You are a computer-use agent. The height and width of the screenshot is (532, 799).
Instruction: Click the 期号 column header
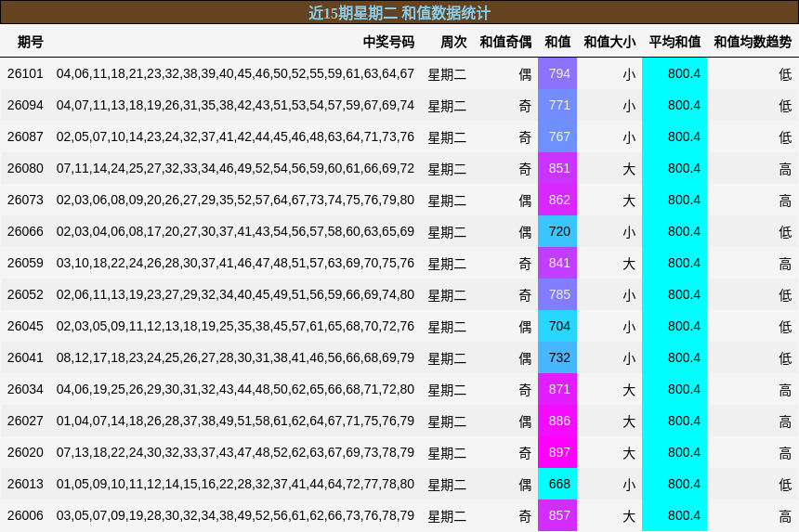30,42
